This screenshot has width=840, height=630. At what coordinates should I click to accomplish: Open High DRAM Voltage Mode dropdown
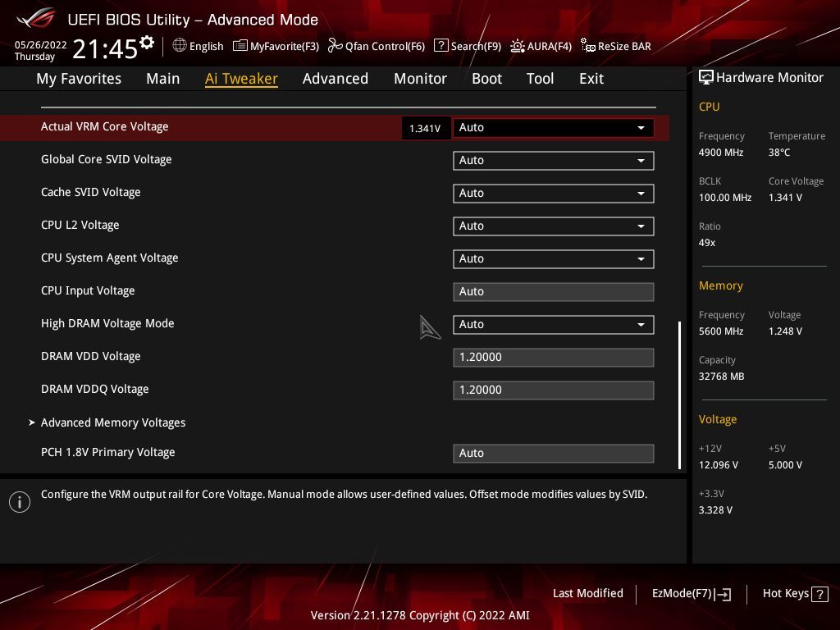[x=554, y=324]
